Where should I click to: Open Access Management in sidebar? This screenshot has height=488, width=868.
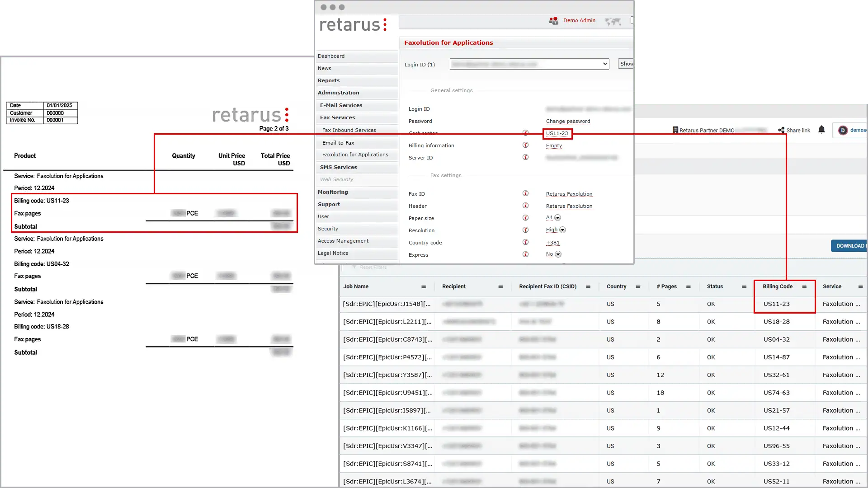tap(357, 241)
